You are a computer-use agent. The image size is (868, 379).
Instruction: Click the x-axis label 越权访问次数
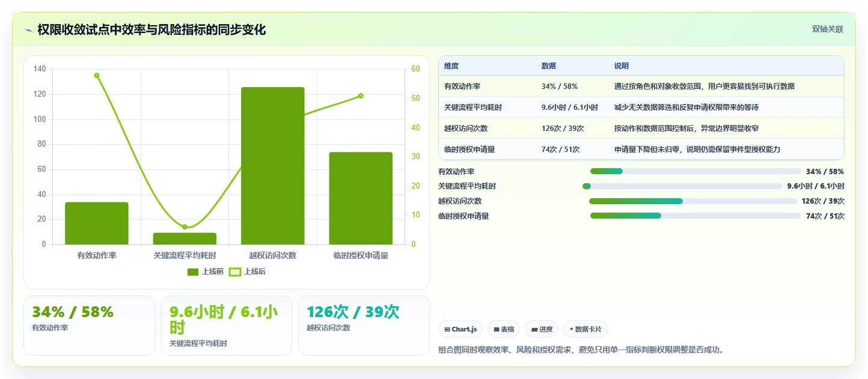[272, 255]
